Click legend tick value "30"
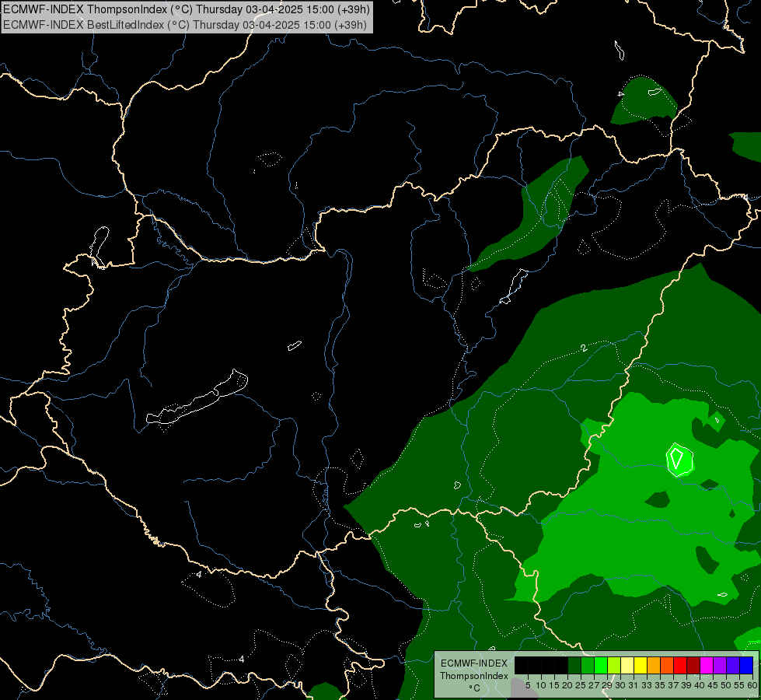761x700 pixels. (620, 685)
